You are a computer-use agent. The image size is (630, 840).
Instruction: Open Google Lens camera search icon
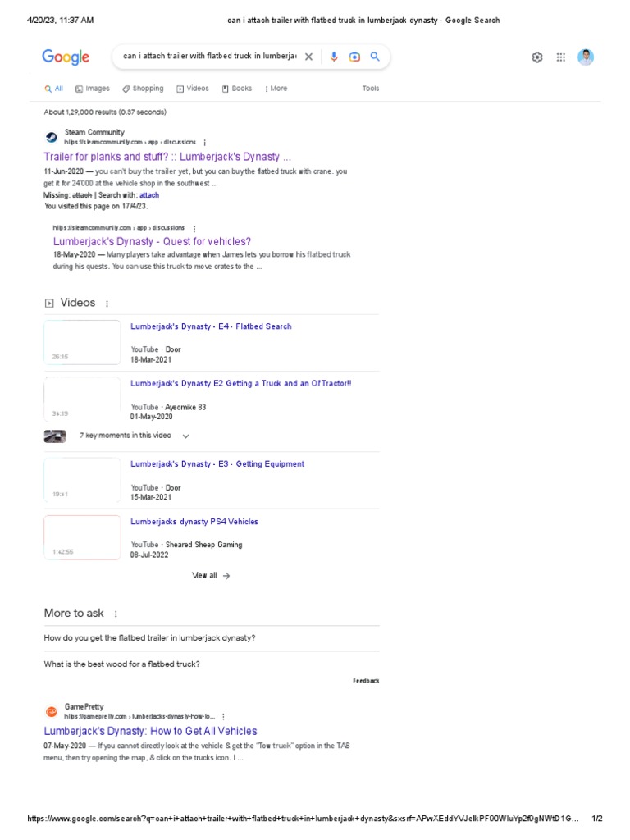pos(354,57)
